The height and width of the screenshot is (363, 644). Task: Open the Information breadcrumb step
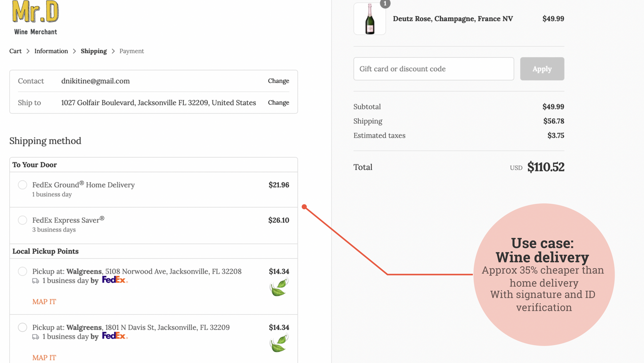51,51
